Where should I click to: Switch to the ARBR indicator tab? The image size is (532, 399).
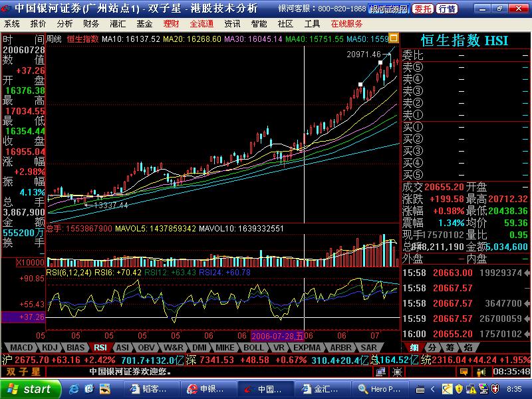[340, 347]
